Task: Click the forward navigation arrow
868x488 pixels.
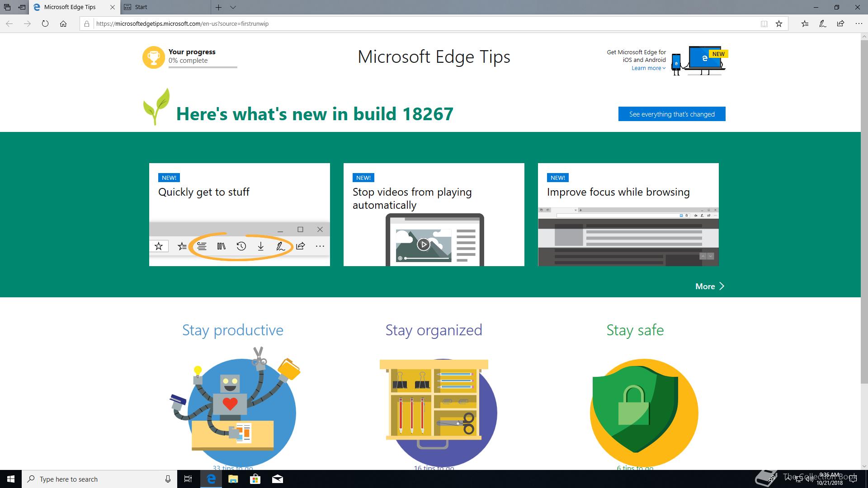Action: tap(27, 24)
